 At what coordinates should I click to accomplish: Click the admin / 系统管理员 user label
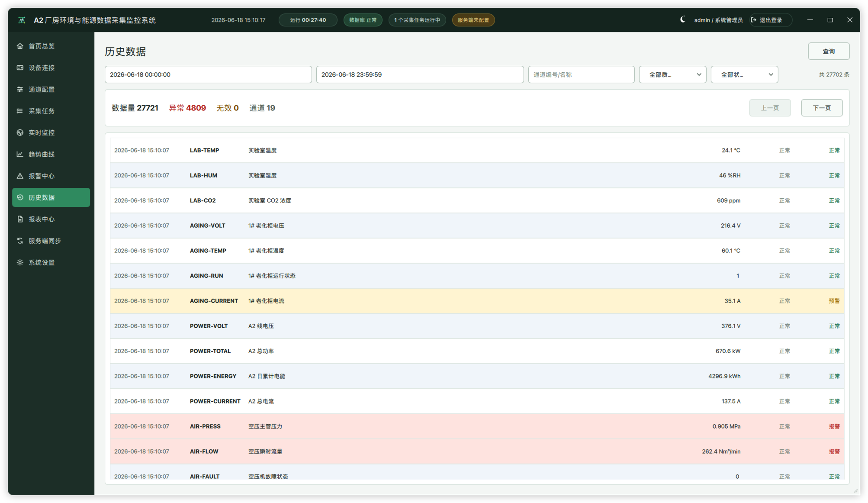point(718,20)
